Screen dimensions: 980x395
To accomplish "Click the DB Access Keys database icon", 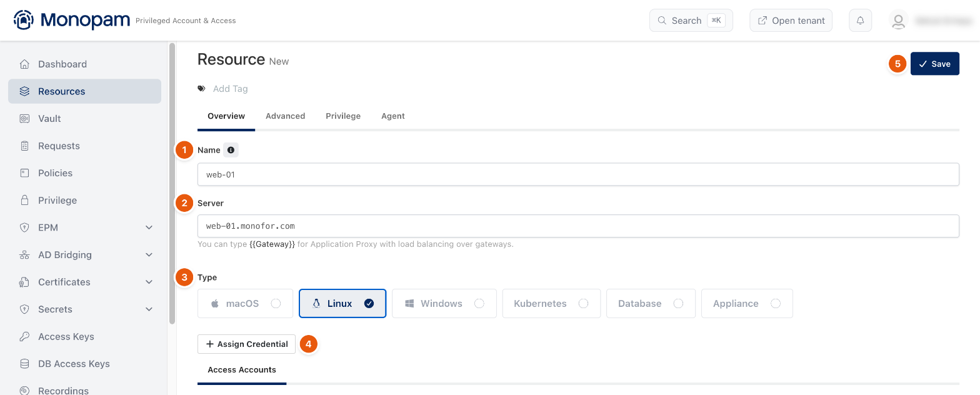I will click(24, 364).
